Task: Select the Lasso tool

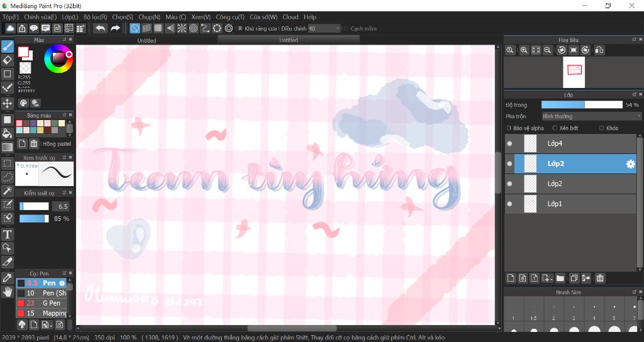Action: [8, 177]
